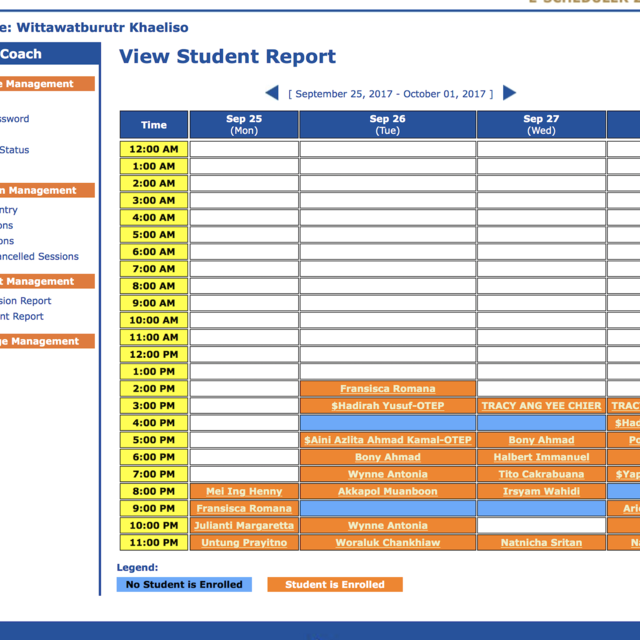
Task: Open Mei Ing Henny session
Action: pyautogui.click(x=244, y=491)
